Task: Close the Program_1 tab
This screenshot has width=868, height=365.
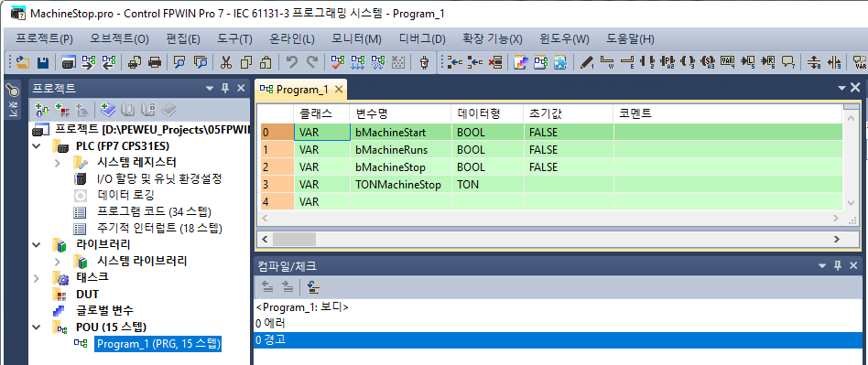Action: point(340,89)
